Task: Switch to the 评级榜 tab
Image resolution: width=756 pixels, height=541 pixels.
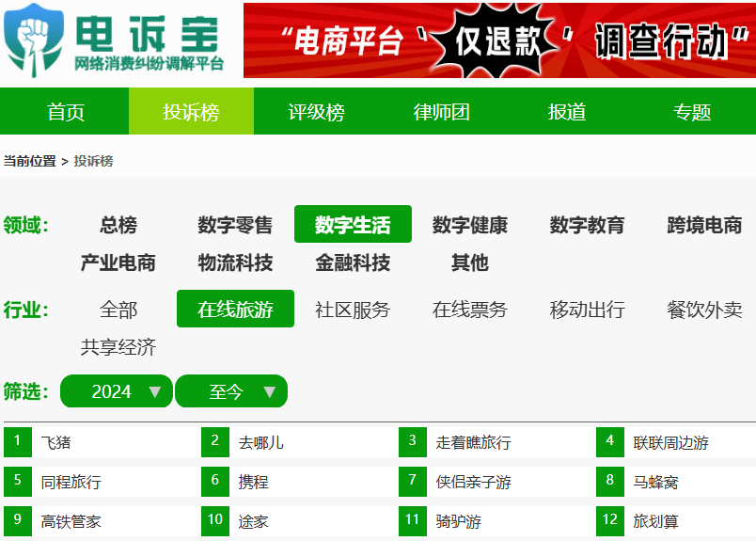Action: click(316, 113)
